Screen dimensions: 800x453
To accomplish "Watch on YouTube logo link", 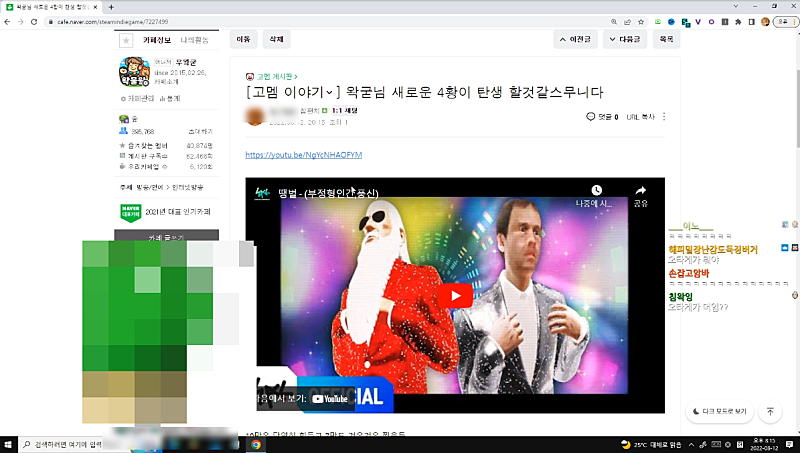I will tap(330, 399).
